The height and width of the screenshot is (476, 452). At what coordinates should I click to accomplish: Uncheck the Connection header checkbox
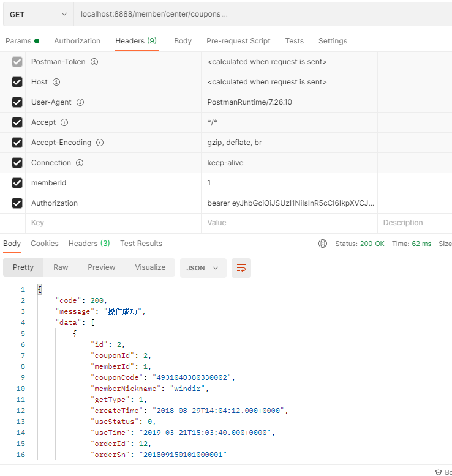tap(17, 163)
